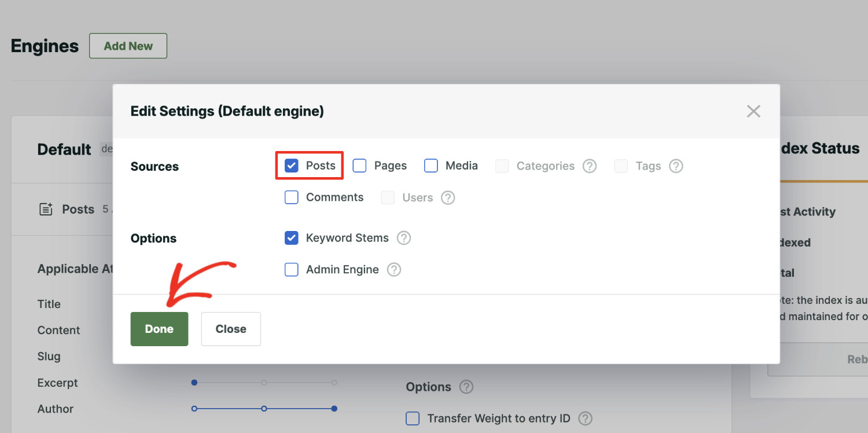This screenshot has height=433, width=868.
Task: Enable the Media source
Action: click(x=431, y=166)
